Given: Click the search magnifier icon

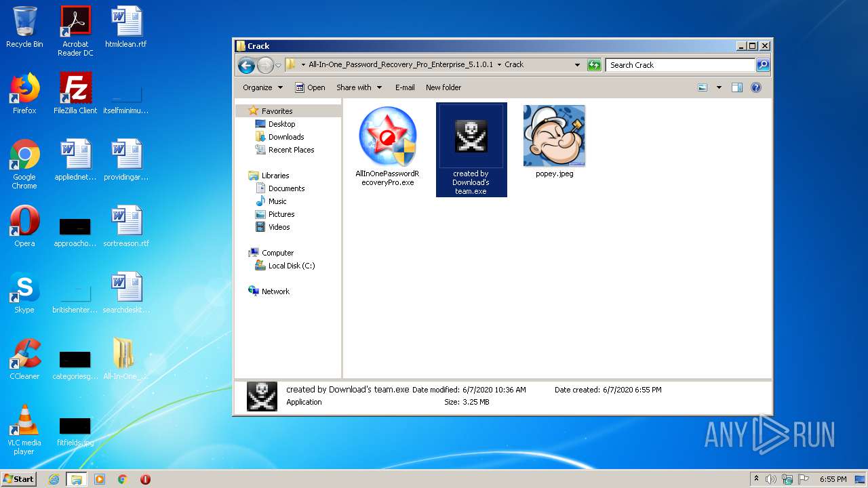Looking at the screenshot, I should click(x=763, y=65).
